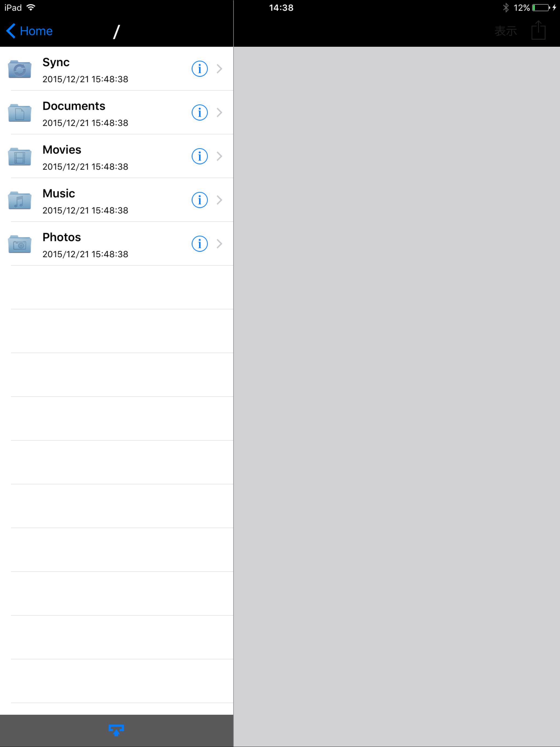Show info for Photos folder

[200, 244]
